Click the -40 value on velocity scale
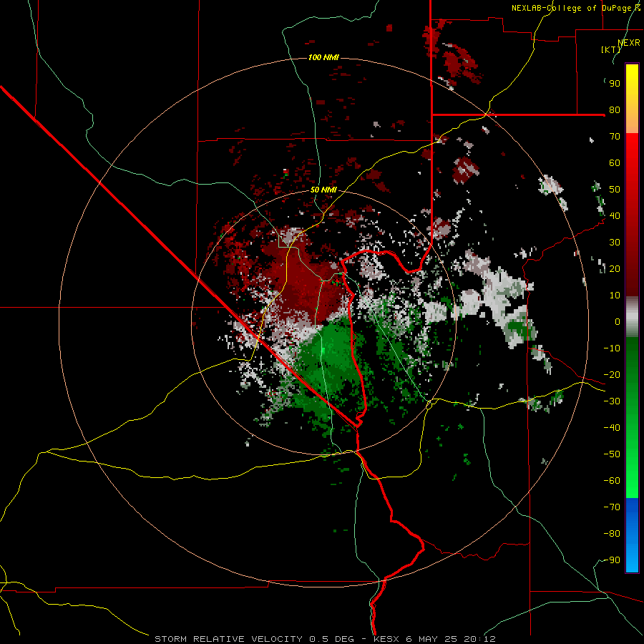This screenshot has width=644, height=644. coord(612,428)
